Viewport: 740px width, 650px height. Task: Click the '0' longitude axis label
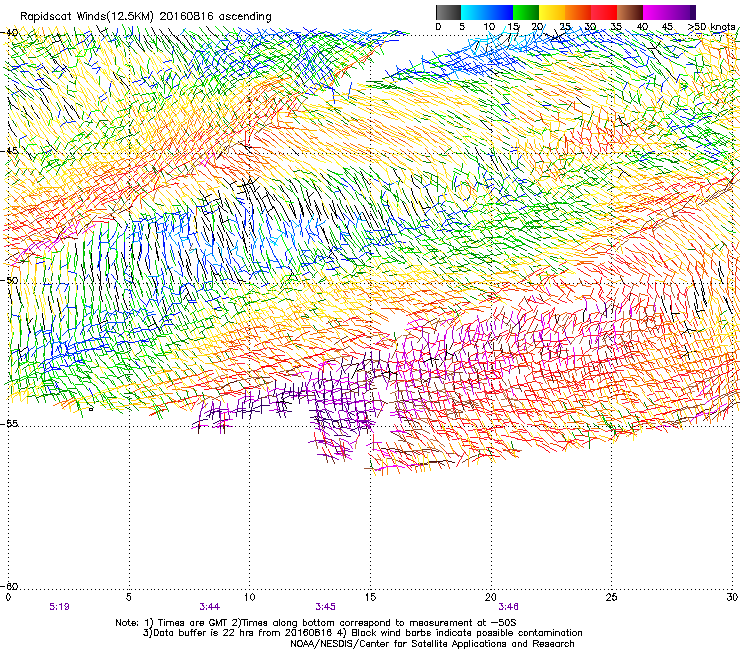tap(8, 598)
